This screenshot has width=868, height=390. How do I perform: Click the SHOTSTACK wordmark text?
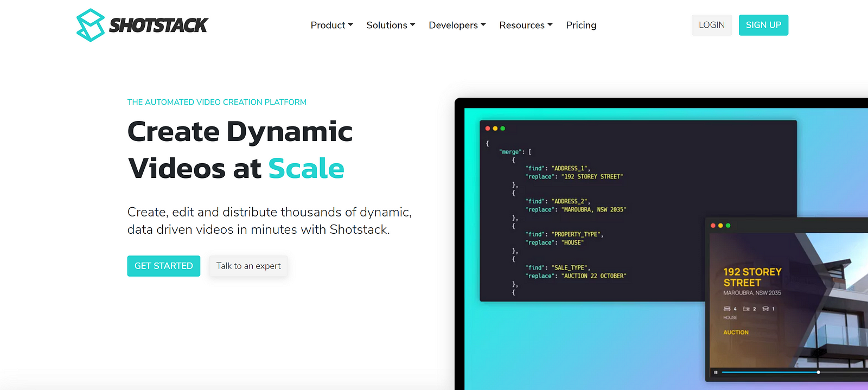[158, 25]
